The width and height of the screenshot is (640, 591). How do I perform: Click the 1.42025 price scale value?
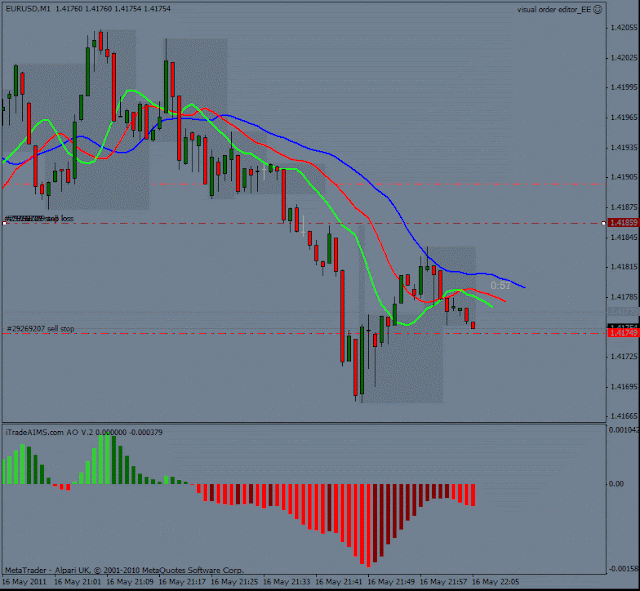624,58
